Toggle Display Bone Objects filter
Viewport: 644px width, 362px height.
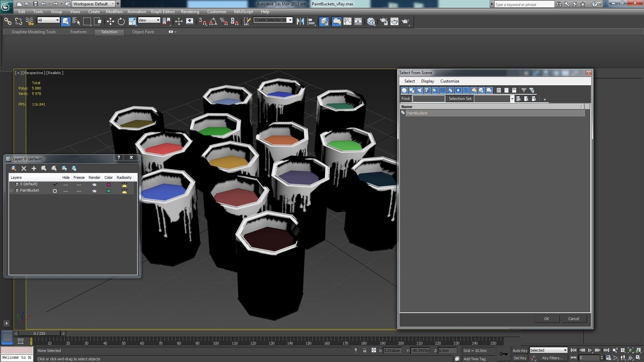[x=466, y=90]
